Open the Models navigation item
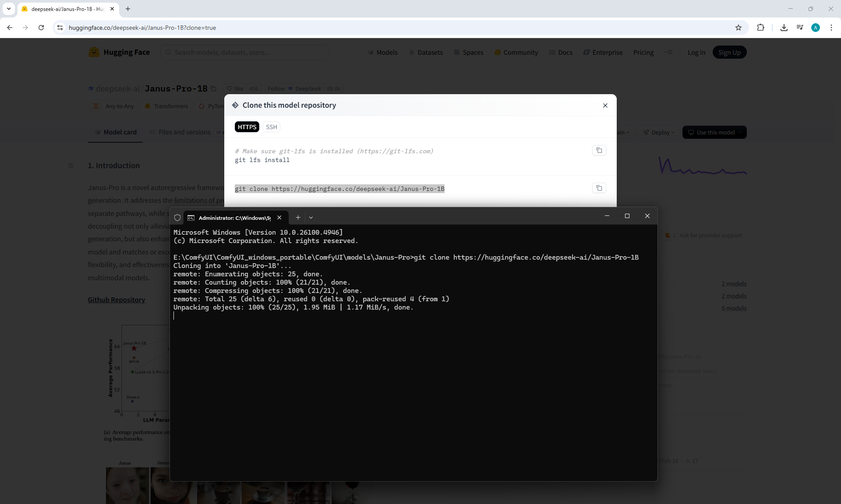The width and height of the screenshot is (841, 504). 383,53
